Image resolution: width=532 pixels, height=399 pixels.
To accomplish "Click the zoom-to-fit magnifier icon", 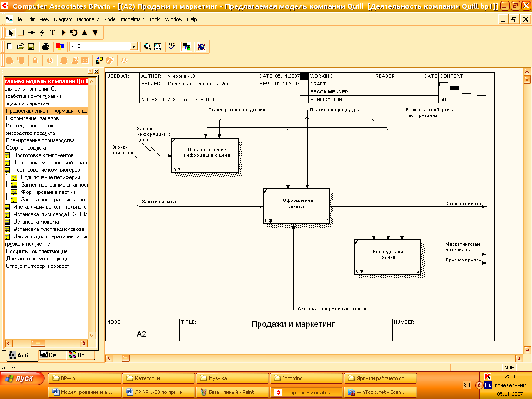I will (x=158, y=47).
